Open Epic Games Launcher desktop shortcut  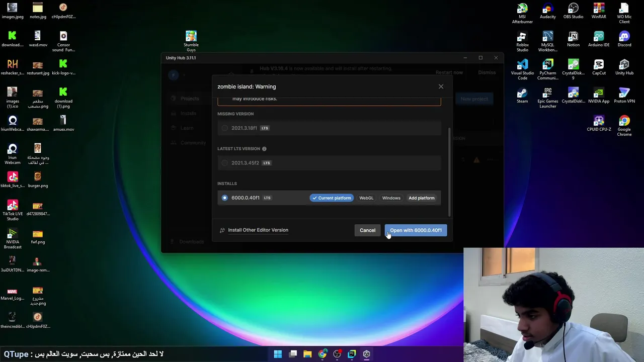(548, 98)
